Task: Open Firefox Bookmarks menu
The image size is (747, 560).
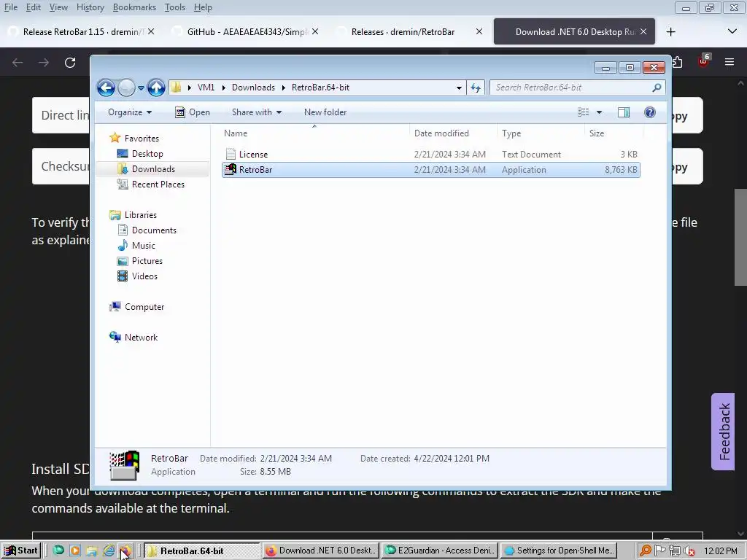Action: [x=134, y=7]
